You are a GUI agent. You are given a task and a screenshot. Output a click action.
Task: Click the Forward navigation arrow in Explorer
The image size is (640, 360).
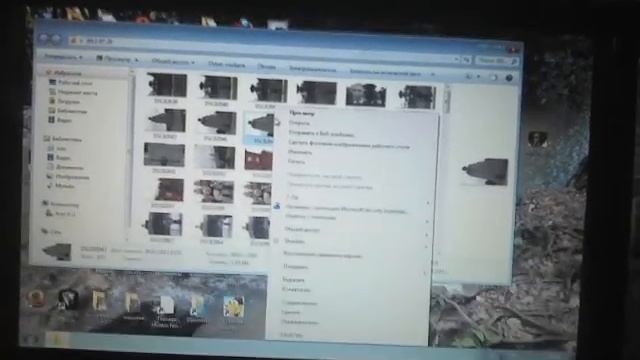click(55, 39)
